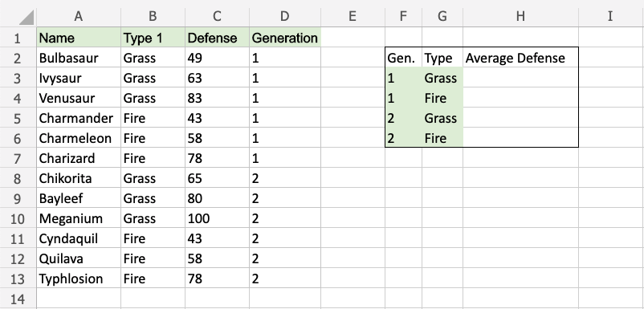
Task: Select the Type header in column G
Action: click(442, 58)
